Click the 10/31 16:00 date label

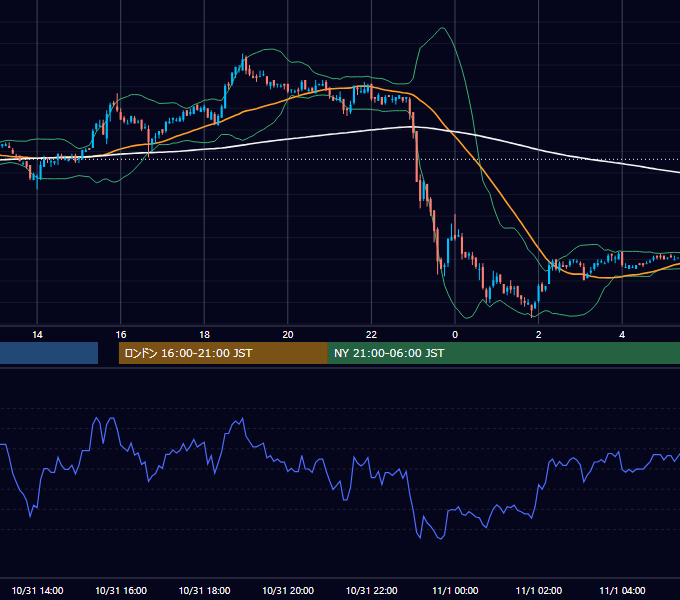pyautogui.click(x=121, y=590)
